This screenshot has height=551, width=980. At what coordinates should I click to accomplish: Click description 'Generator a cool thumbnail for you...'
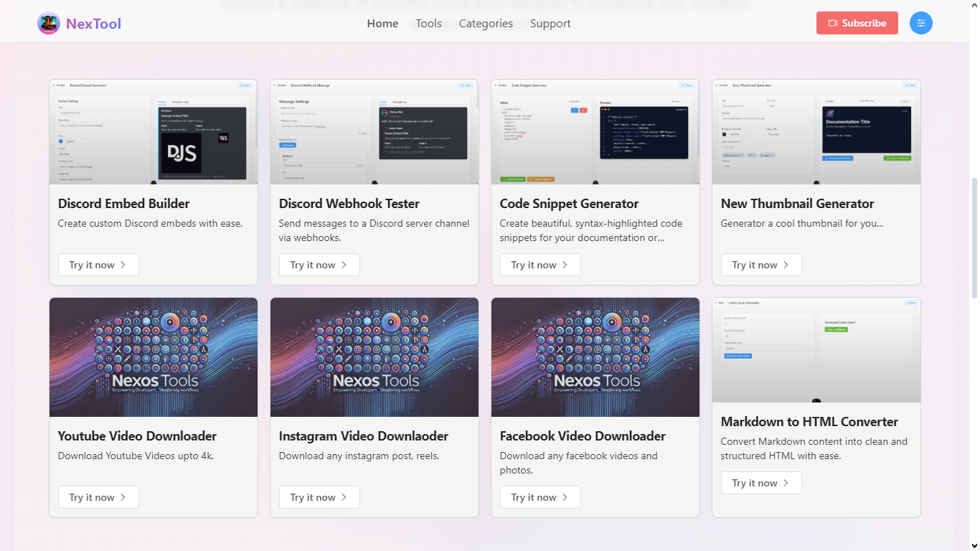click(x=802, y=223)
